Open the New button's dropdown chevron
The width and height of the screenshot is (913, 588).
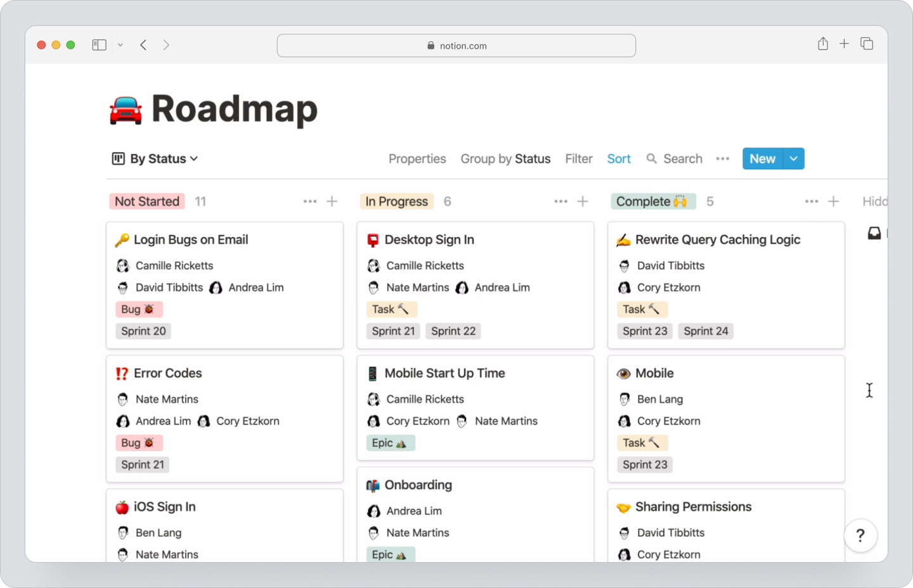pyautogui.click(x=793, y=158)
